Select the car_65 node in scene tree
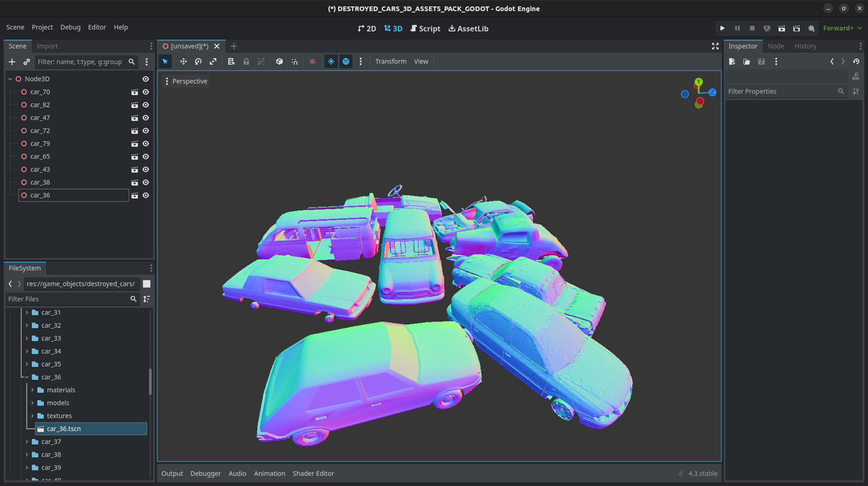This screenshot has width=868, height=486. 40,156
